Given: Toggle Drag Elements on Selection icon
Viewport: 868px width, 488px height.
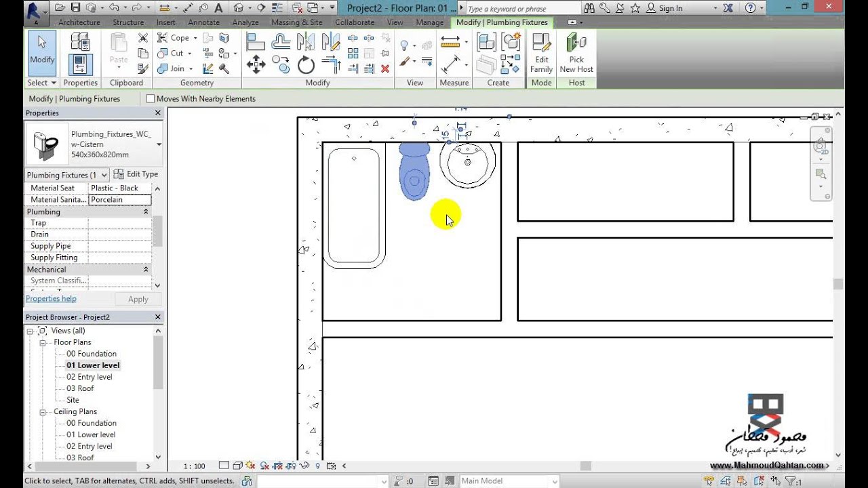Looking at the screenshot, I should coord(777,481).
